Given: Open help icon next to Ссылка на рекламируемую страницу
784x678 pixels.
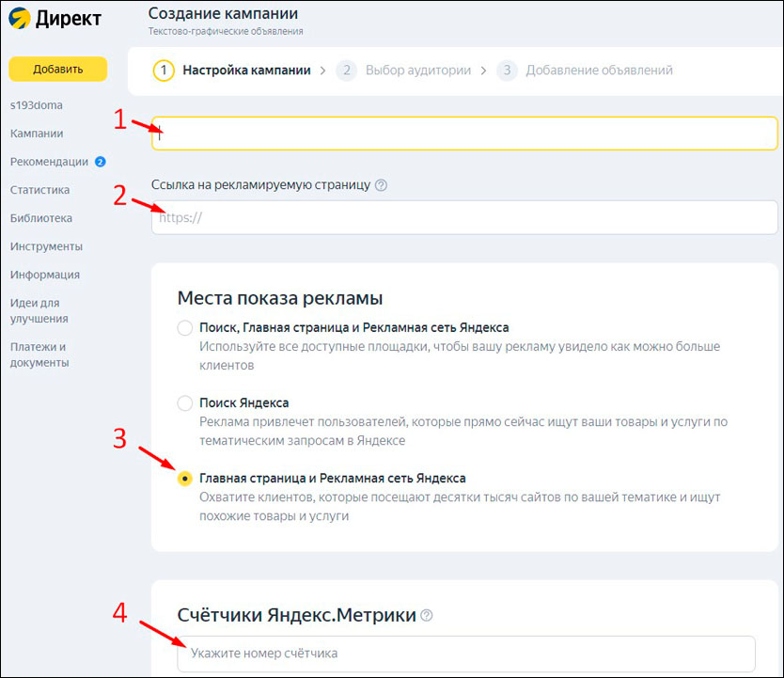Looking at the screenshot, I should click(381, 185).
